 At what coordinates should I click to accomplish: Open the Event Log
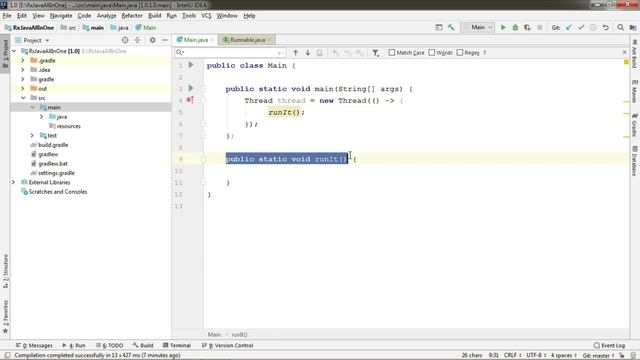pyautogui.click(x=609, y=345)
